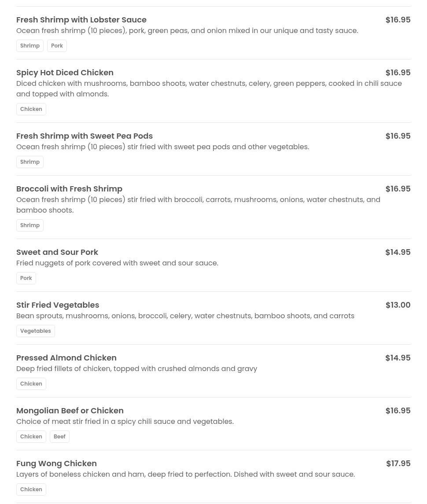
Task: Click Shrimp tag under Sweet Pea Pods dish
Action: coord(30,162)
